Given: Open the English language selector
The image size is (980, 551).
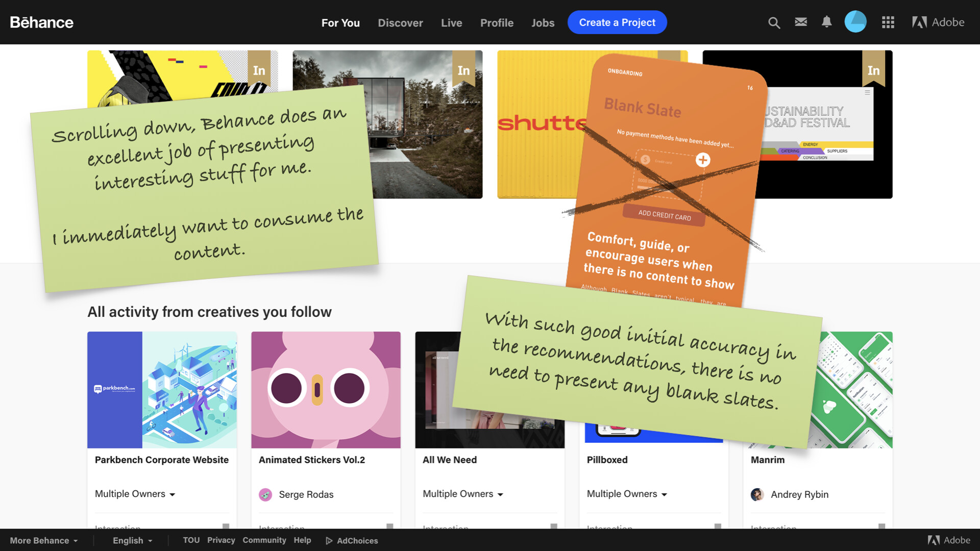Looking at the screenshot, I should pyautogui.click(x=132, y=540).
